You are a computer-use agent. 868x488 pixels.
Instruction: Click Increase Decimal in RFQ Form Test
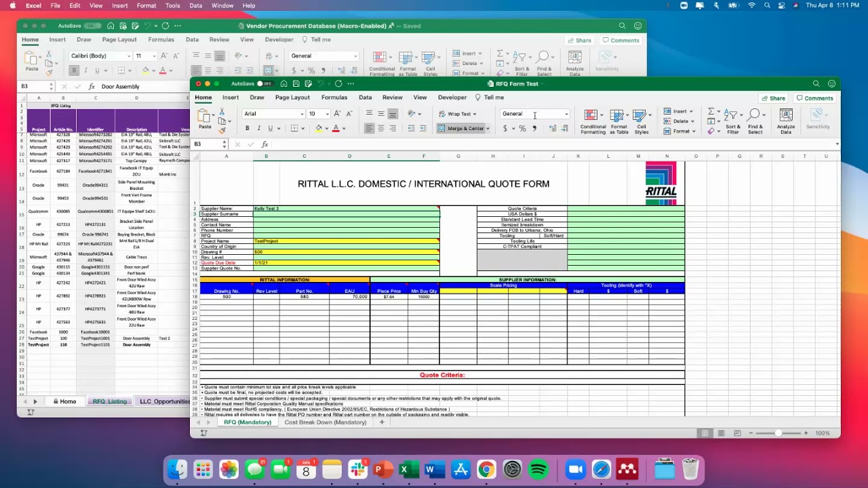click(x=553, y=128)
